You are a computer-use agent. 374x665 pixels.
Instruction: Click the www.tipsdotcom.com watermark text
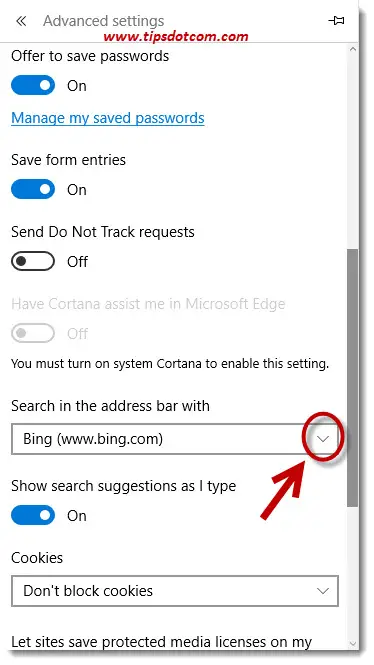(x=176, y=37)
